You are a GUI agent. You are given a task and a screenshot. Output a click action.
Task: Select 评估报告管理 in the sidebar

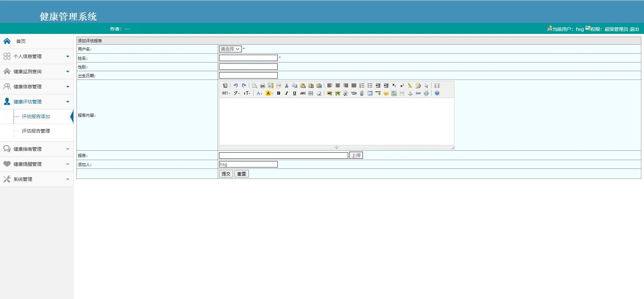point(36,131)
